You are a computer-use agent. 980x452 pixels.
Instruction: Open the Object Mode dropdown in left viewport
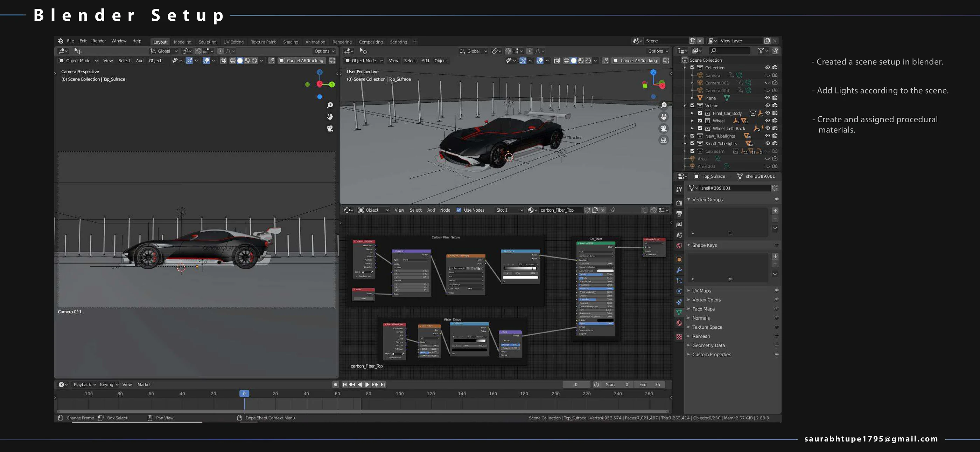pyautogui.click(x=78, y=61)
